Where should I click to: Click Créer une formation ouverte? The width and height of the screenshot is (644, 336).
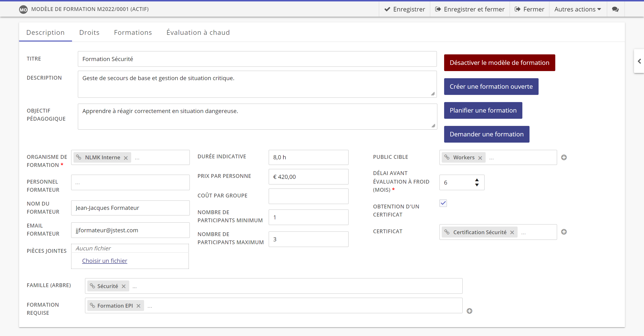pos(491,87)
